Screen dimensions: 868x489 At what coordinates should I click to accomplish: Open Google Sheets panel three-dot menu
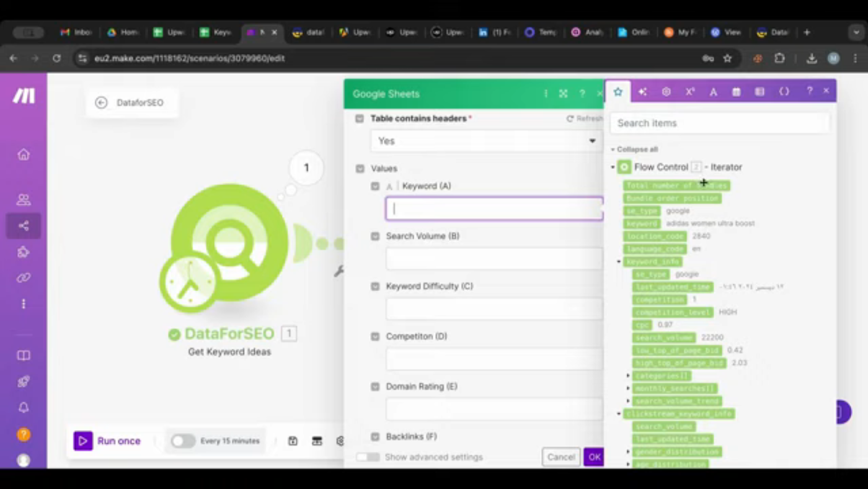tap(546, 94)
